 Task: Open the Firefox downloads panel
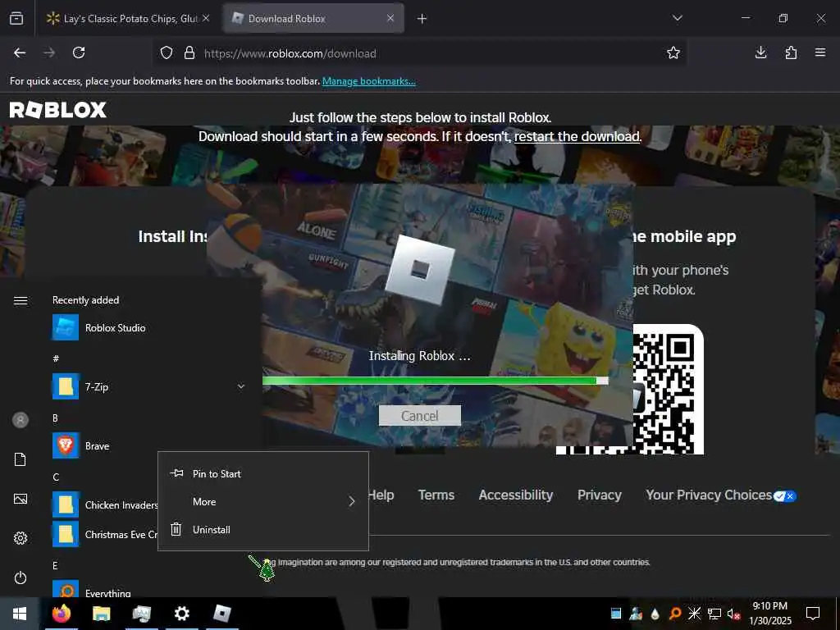pyautogui.click(x=760, y=52)
